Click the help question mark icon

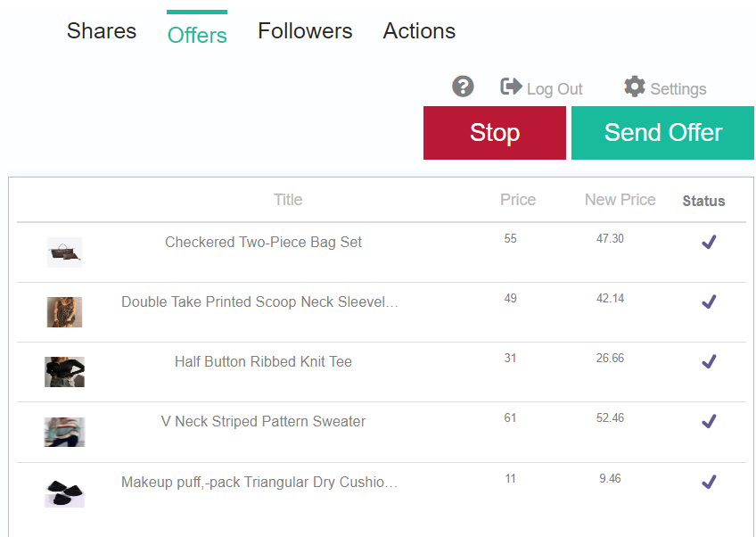tap(463, 87)
